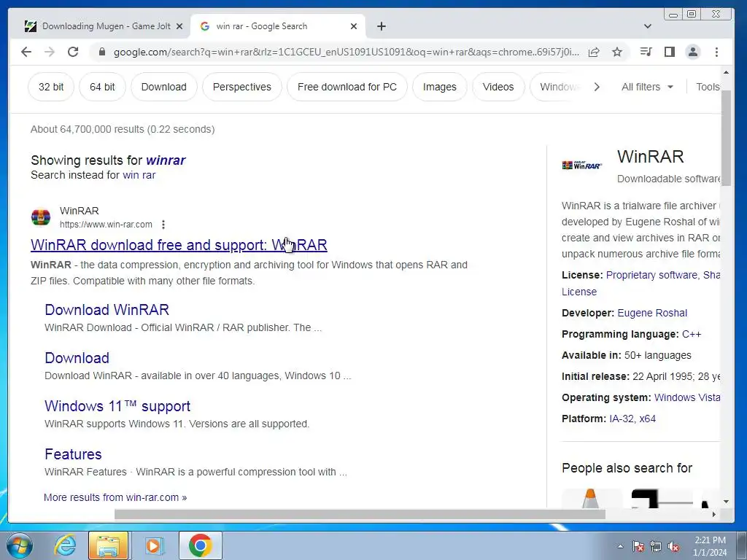Open the muted volume tray icon

point(673,546)
